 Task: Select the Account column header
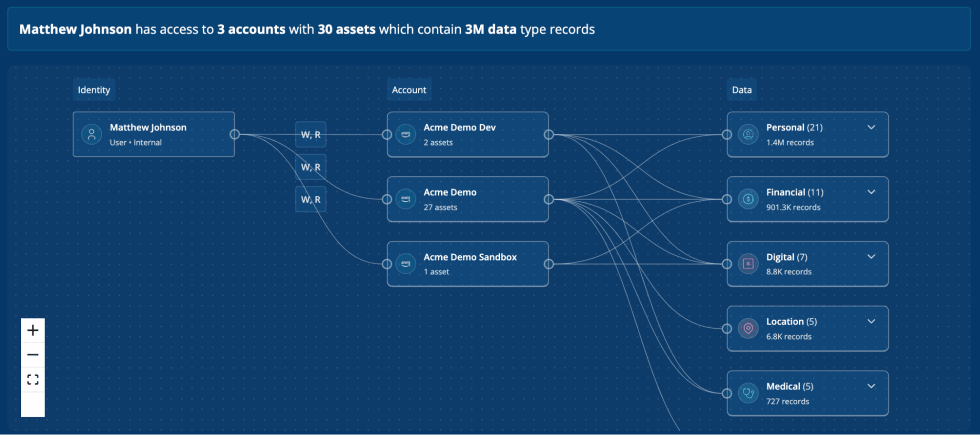pos(409,89)
